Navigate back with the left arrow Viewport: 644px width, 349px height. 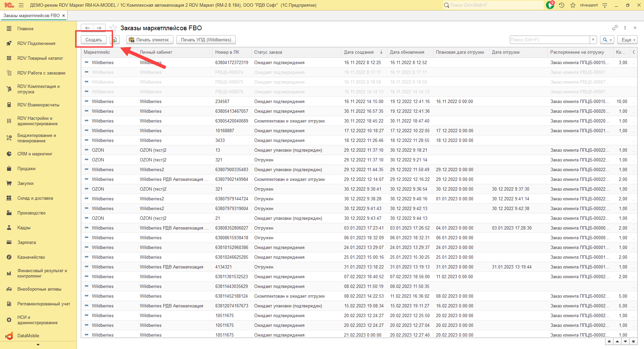click(87, 28)
